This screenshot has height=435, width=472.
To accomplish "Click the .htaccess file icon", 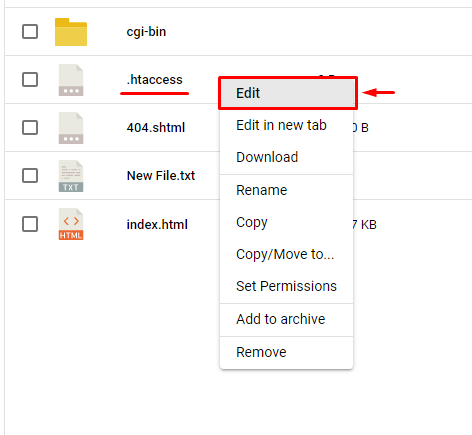I will 71,80.
